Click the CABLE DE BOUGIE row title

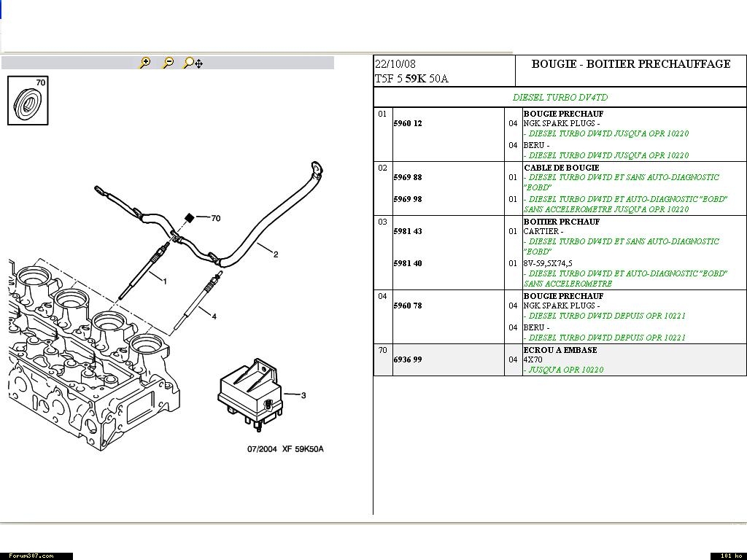click(561, 168)
